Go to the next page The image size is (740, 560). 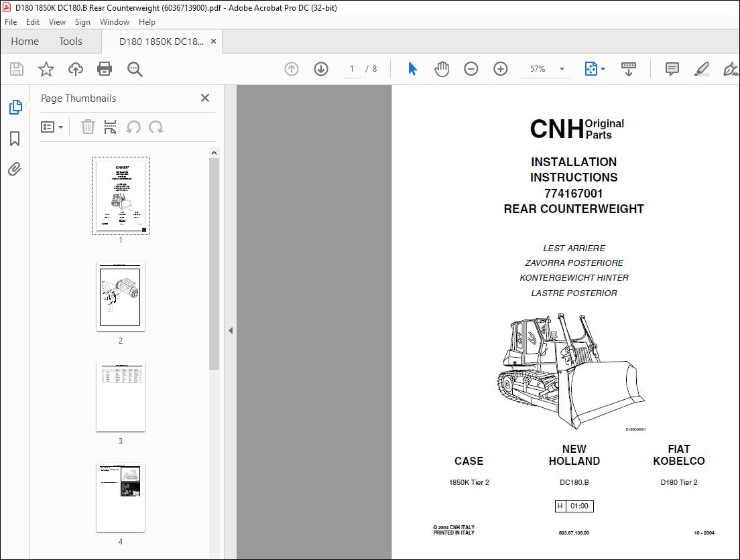(x=321, y=70)
